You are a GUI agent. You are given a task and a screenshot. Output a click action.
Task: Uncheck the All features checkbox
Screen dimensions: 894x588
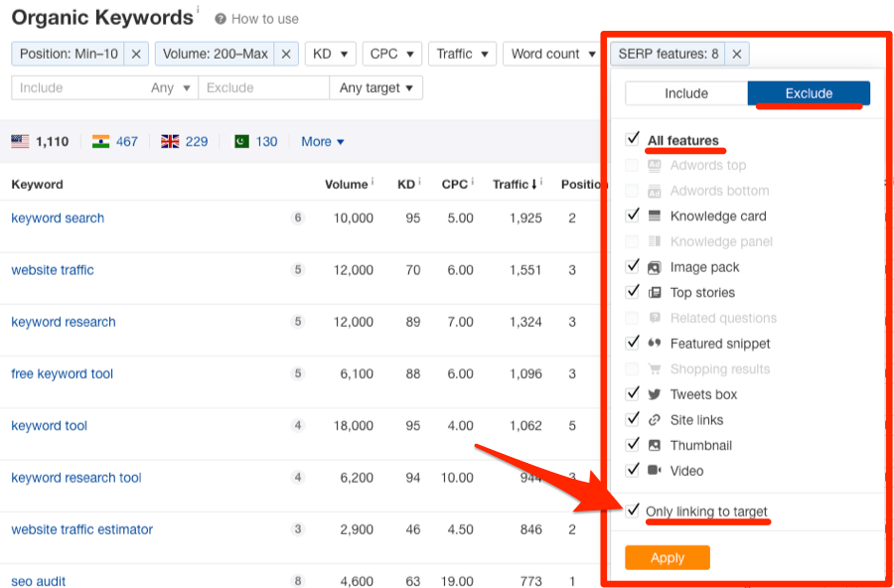(633, 139)
